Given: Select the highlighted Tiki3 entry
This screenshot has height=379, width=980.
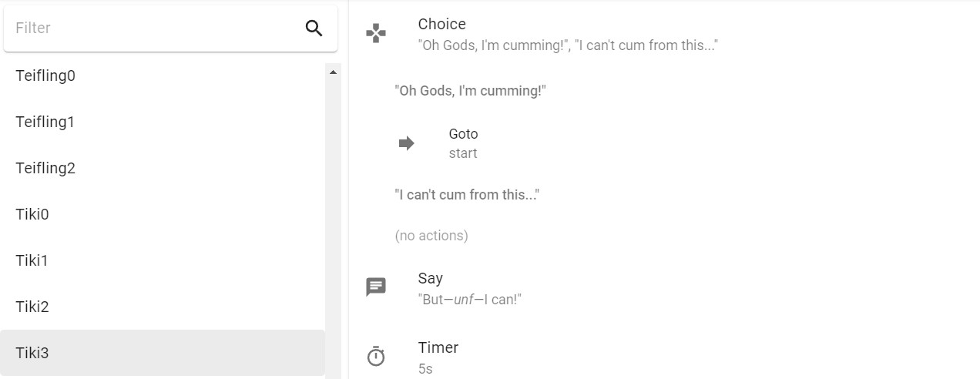Looking at the screenshot, I should pyautogui.click(x=163, y=353).
